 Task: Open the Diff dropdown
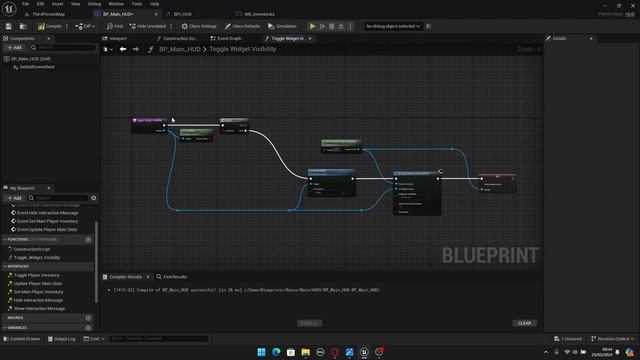point(85,26)
